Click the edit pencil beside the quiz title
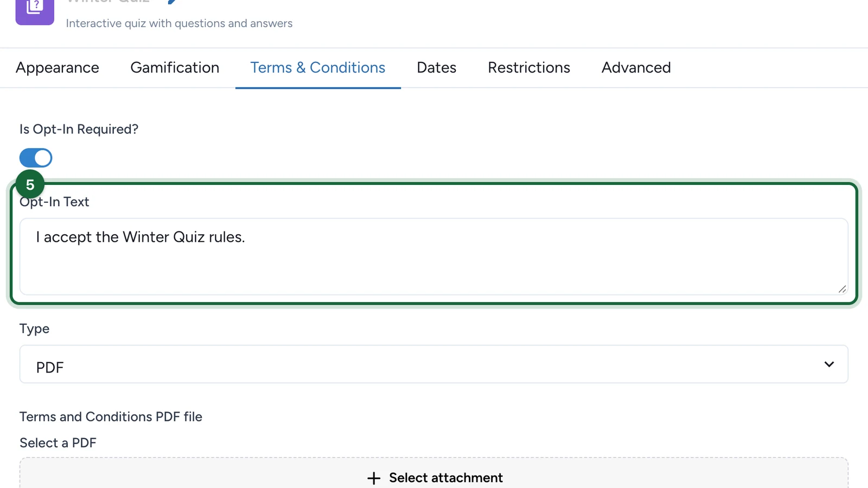 [172, 2]
